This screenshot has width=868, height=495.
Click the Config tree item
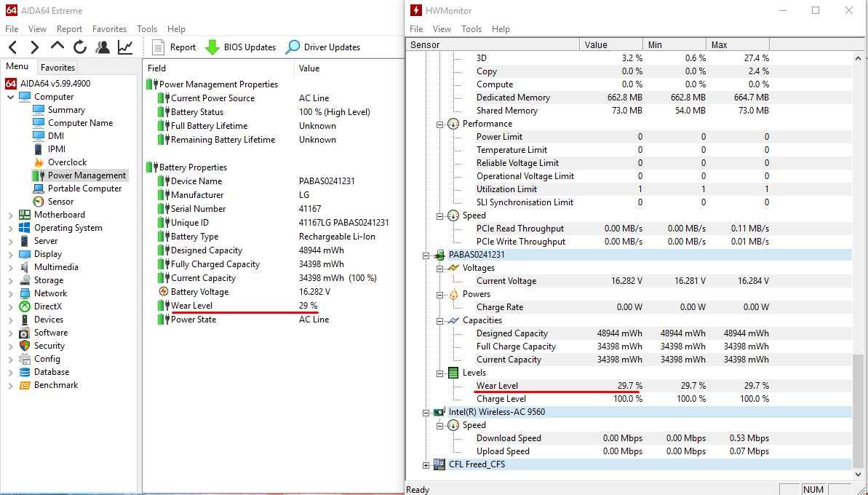pyautogui.click(x=47, y=359)
